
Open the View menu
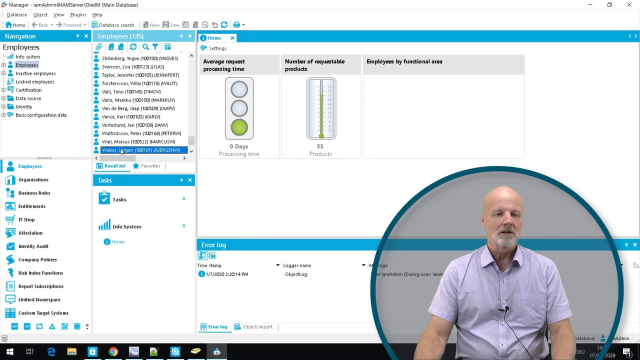pyautogui.click(x=59, y=15)
